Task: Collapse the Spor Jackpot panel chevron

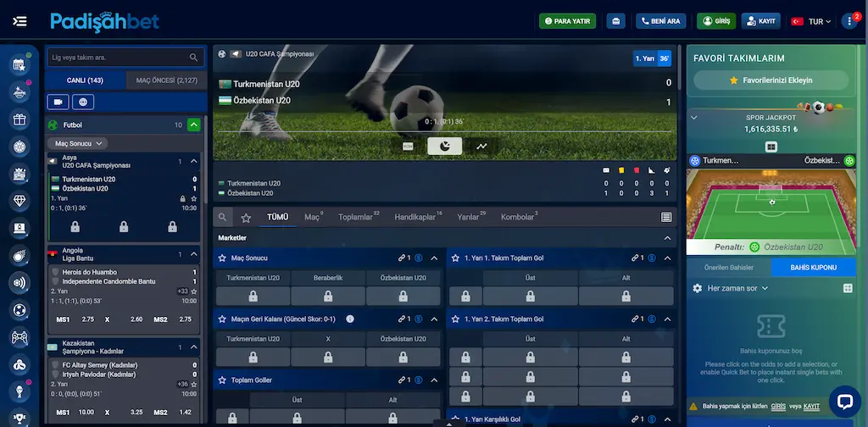Action: pos(693,117)
